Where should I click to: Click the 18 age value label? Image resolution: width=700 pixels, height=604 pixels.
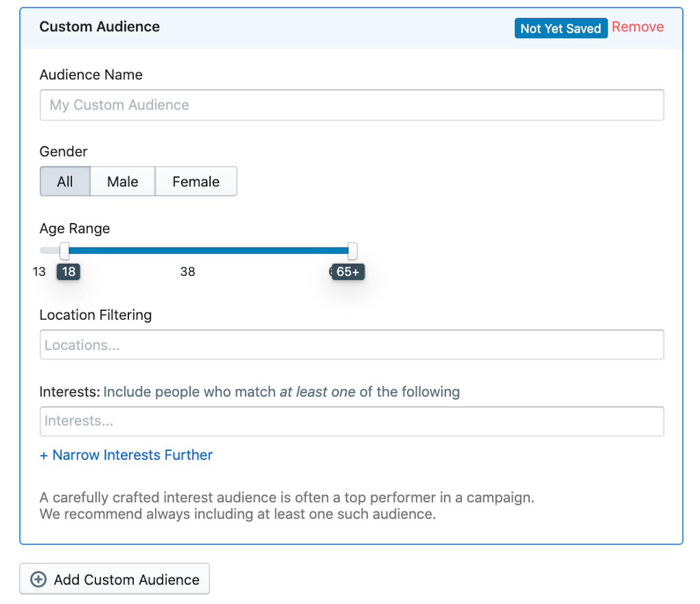tap(69, 271)
